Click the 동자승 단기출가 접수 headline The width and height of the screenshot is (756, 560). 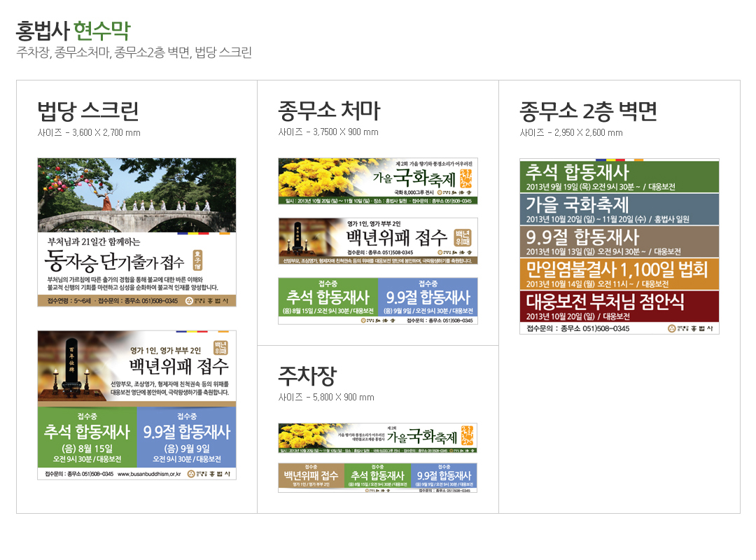point(114,261)
